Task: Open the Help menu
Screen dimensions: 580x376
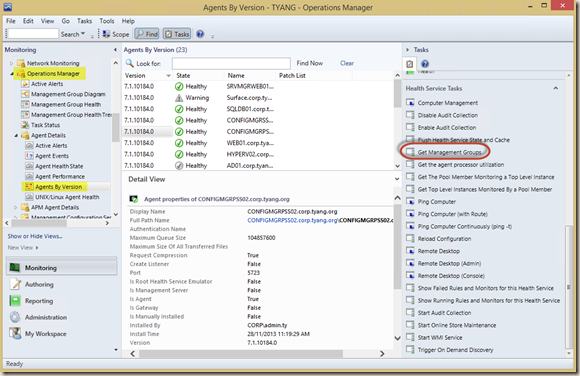Action: point(128,21)
